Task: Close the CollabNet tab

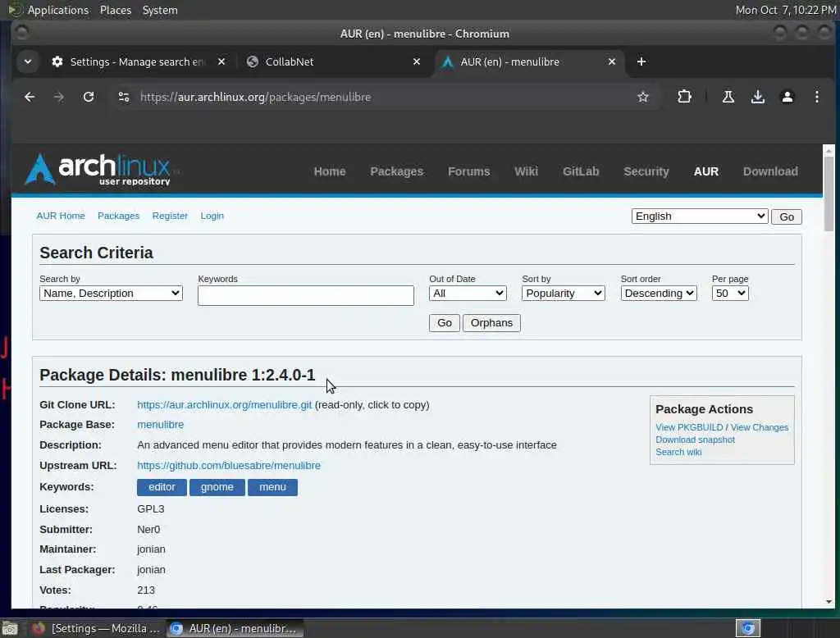Action: (x=416, y=62)
